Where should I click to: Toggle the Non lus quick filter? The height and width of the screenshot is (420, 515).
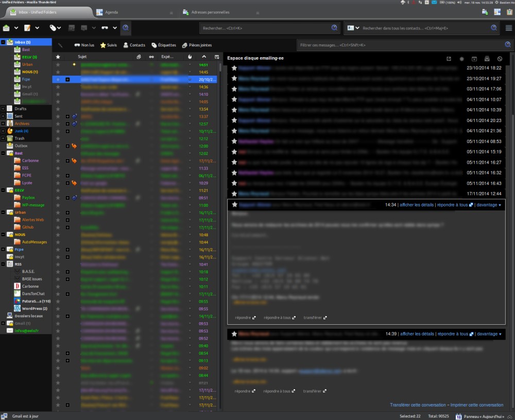point(84,45)
